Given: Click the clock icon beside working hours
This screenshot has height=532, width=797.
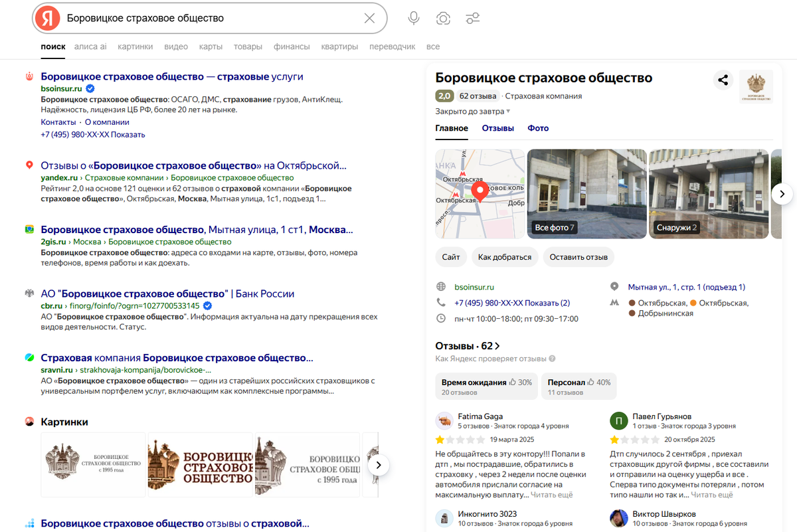Looking at the screenshot, I should pos(441,319).
